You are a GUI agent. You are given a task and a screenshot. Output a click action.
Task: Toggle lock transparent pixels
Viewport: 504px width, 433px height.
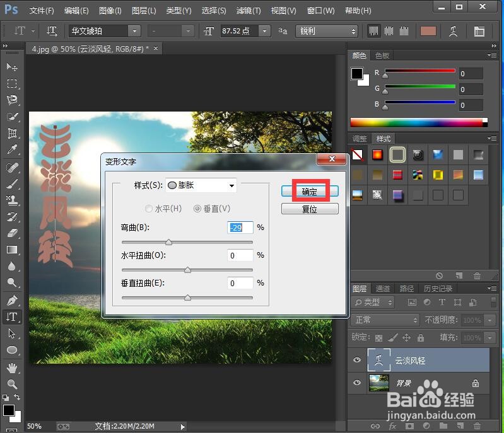[379, 338]
